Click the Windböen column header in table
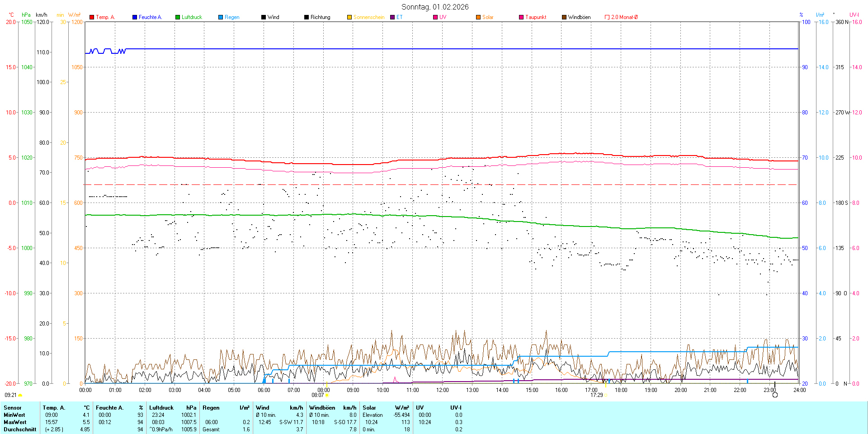This screenshot has width=868, height=434. 322,408
